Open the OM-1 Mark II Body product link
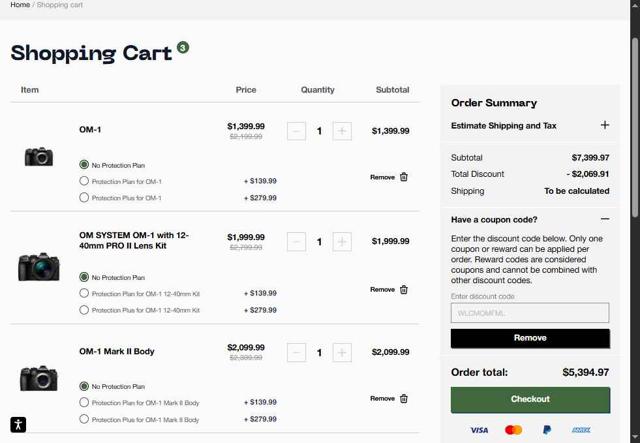This screenshot has width=640, height=443. pyautogui.click(x=117, y=352)
